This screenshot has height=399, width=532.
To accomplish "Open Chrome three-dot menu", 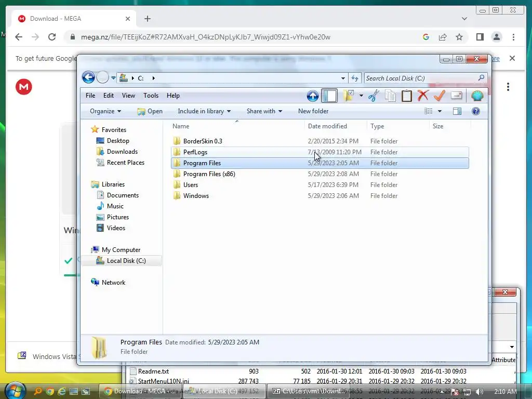I will (x=513, y=37).
